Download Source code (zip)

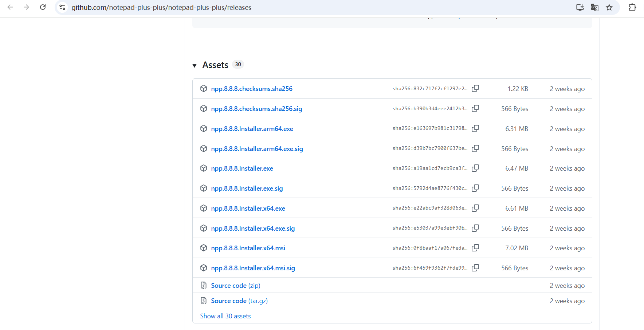coord(236,286)
